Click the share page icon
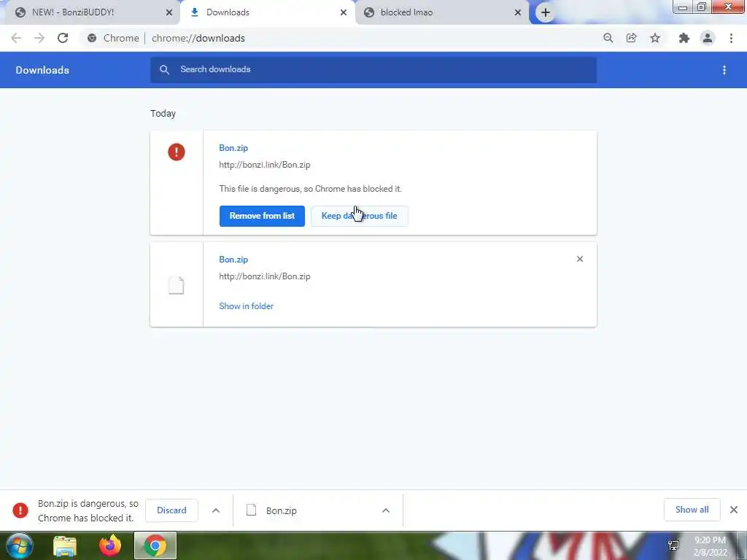 coord(632,38)
